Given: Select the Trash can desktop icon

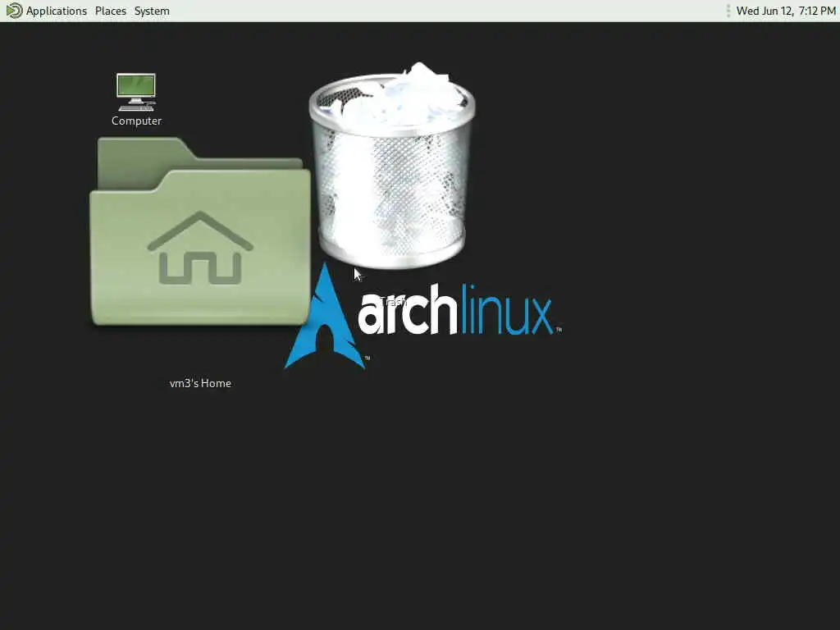Looking at the screenshot, I should click(391, 166).
